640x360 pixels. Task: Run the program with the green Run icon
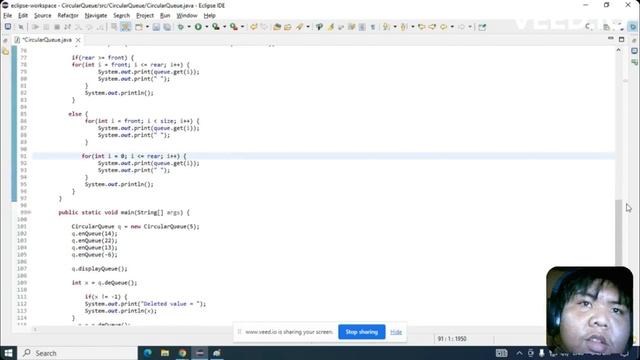tap(198, 27)
